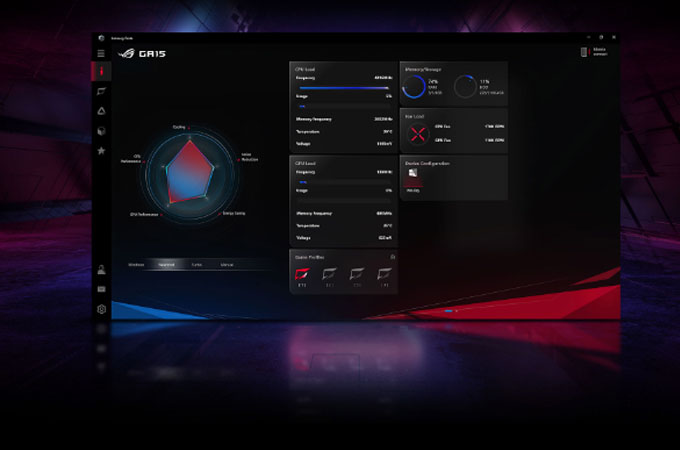Click the Noise Reduction chart label
The image size is (680, 450).
pos(249,157)
